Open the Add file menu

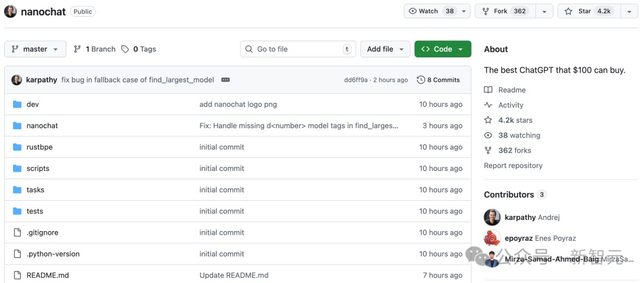[x=385, y=49]
